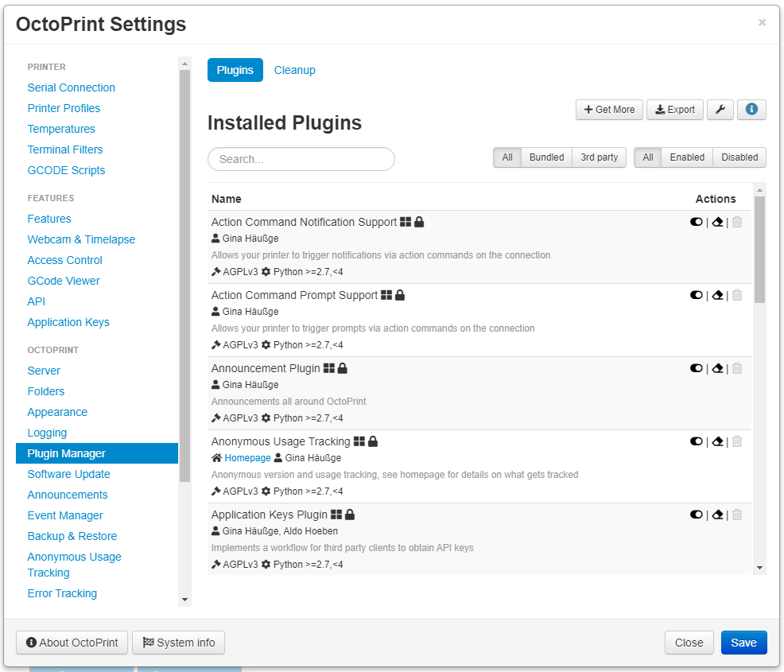
Task: Sort the plugin list by Name header
Action: coord(226,199)
